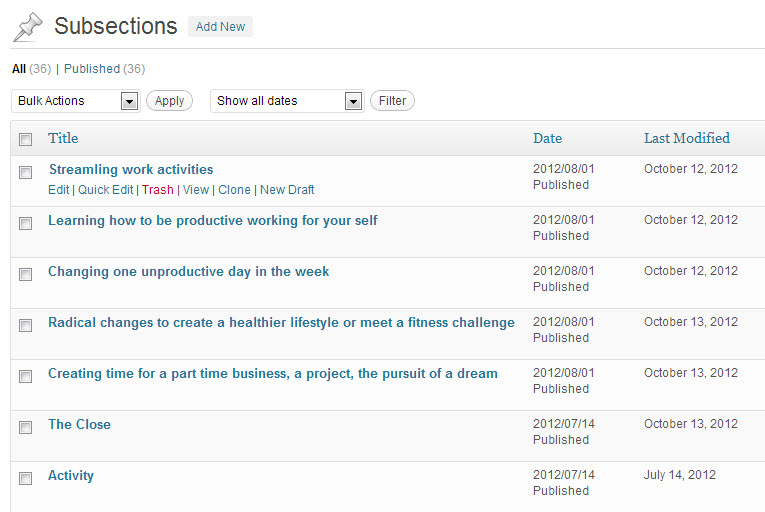
Task: Toggle the select-all checkbox in header
Action: coord(26,139)
